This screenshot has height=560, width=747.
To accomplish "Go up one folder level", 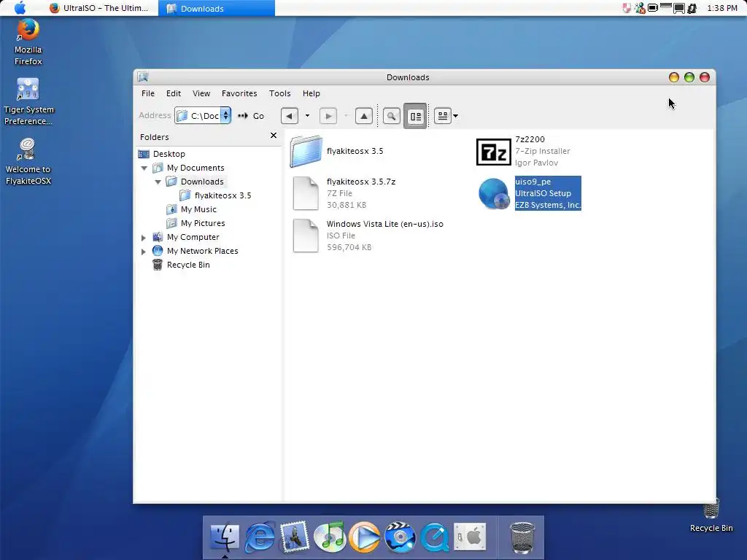I will pos(364,116).
